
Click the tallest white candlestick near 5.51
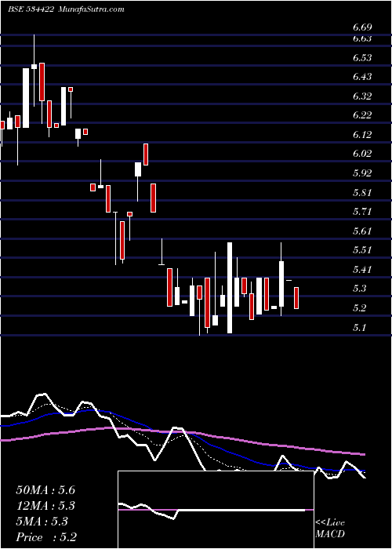230,288
